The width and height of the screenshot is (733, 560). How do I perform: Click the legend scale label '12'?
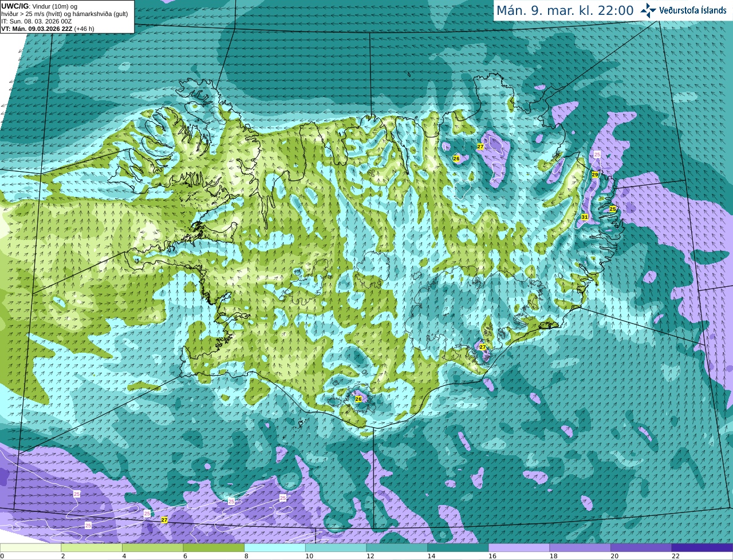coord(371,556)
